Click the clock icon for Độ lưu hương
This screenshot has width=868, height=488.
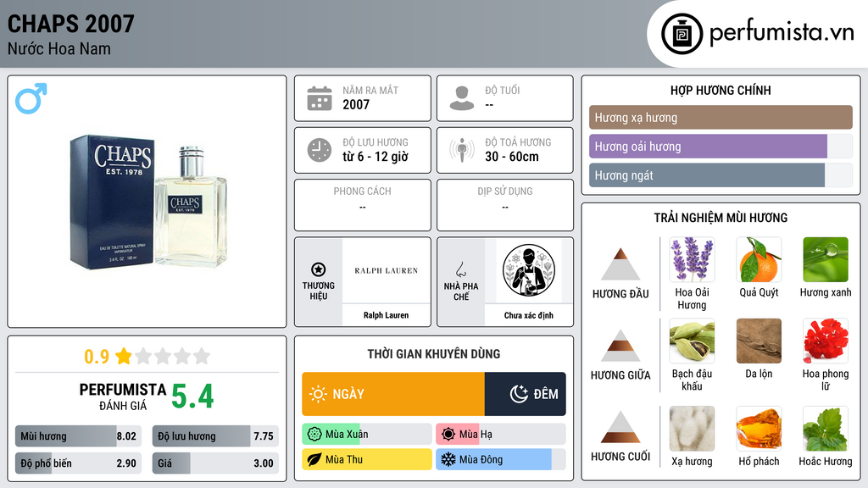coord(320,150)
